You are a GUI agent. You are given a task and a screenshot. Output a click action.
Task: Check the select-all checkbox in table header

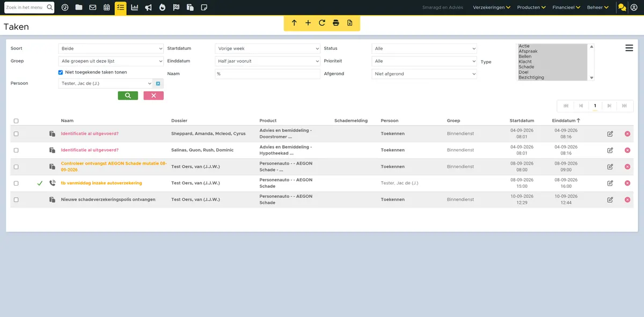[x=16, y=121]
